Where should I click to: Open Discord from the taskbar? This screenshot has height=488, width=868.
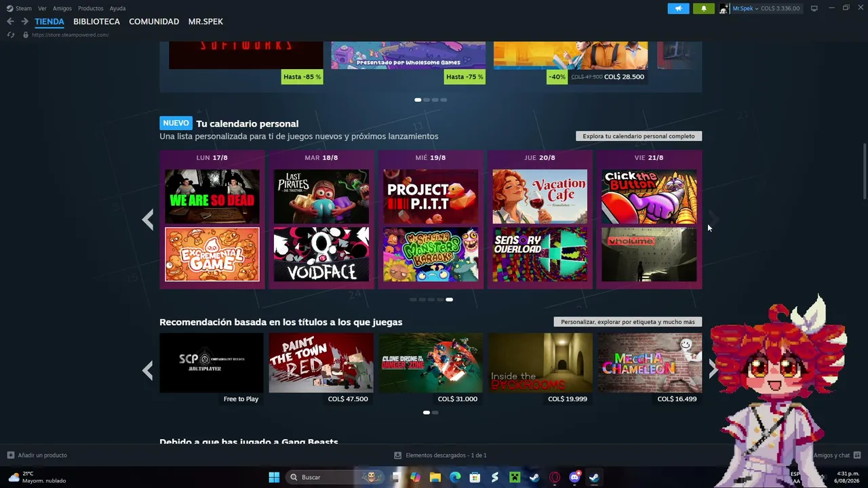click(x=574, y=477)
